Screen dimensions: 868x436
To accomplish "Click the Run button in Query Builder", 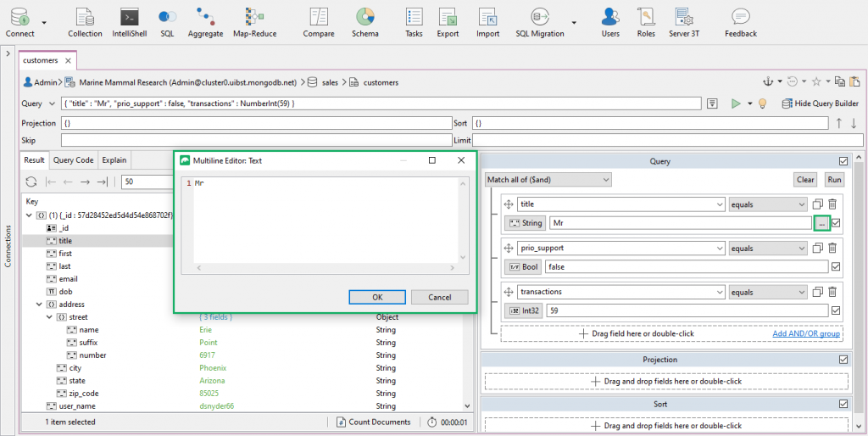I will tap(834, 180).
